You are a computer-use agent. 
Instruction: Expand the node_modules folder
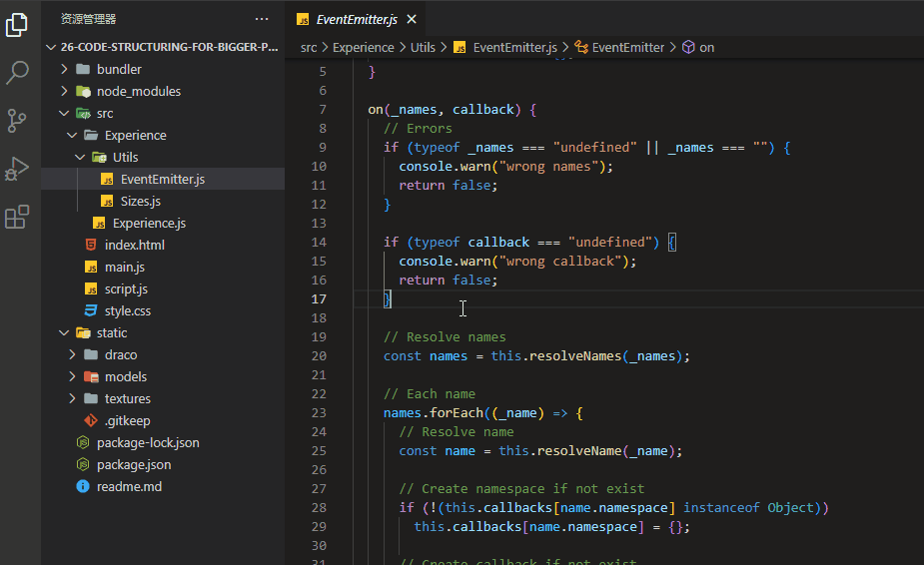coord(64,91)
